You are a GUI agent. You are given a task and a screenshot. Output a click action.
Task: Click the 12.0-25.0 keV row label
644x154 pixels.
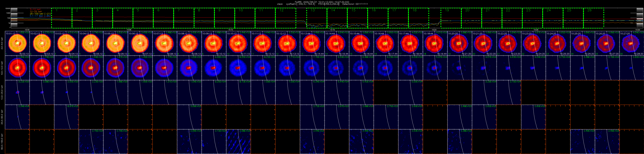coord(2,92)
